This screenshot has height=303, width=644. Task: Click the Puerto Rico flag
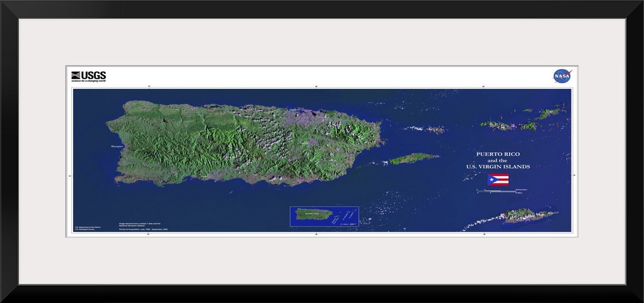pos(498,180)
